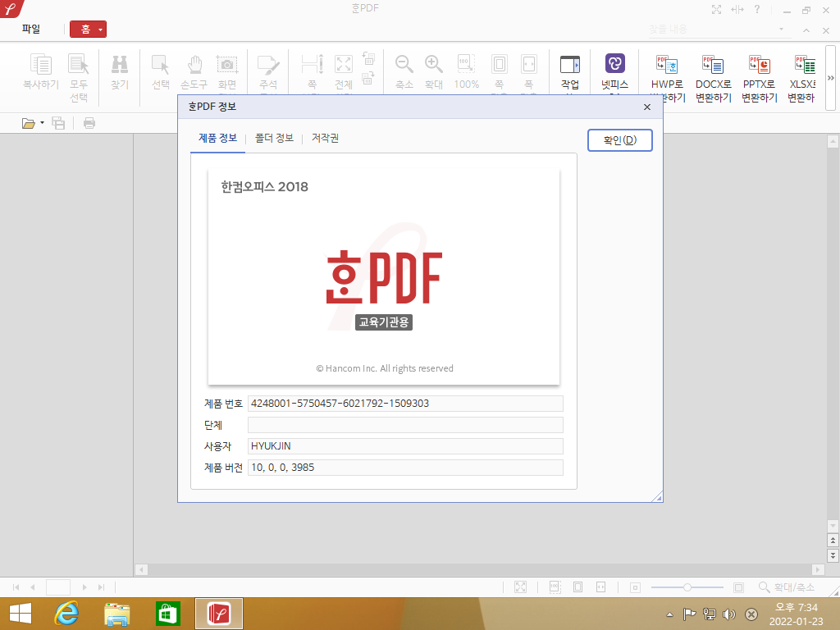
Task: Click the 확대/축소 magnifier in status bar
Action: 764,587
